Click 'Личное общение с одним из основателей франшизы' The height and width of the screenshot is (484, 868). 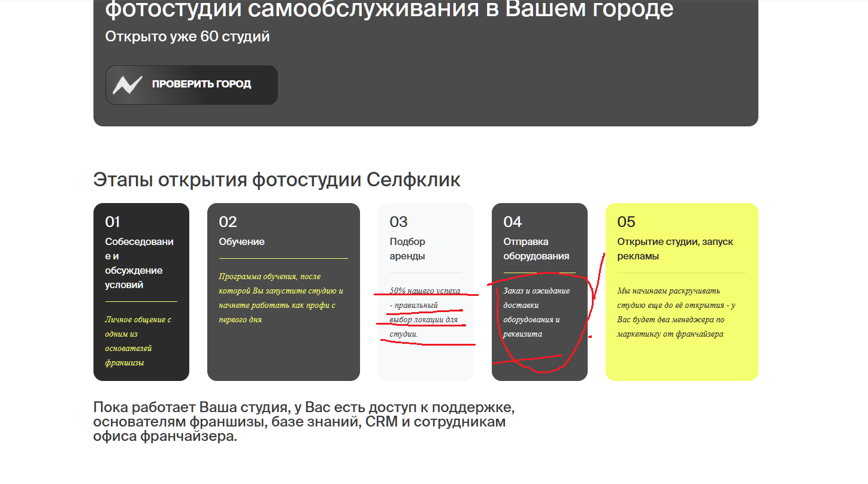pos(138,341)
